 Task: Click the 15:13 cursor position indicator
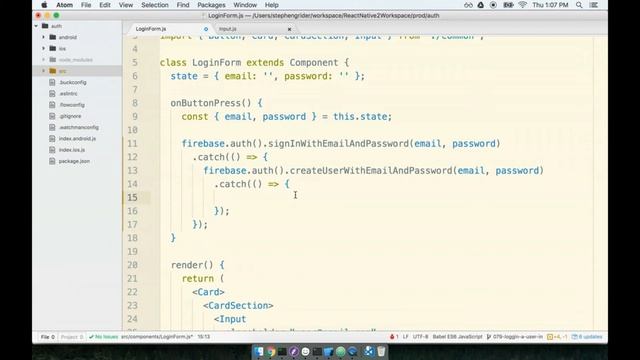[x=204, y=337]
